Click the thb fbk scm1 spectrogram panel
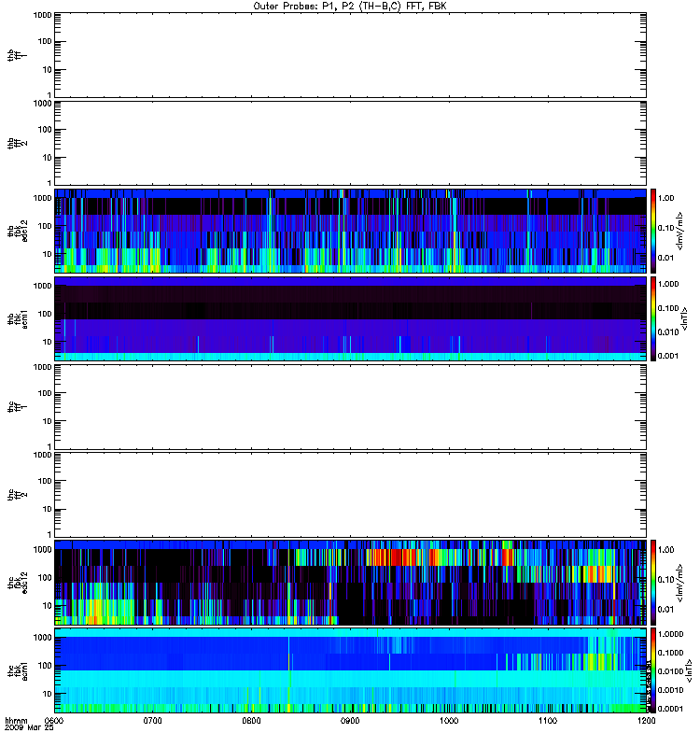700x747 pixels. pos(351,318)
